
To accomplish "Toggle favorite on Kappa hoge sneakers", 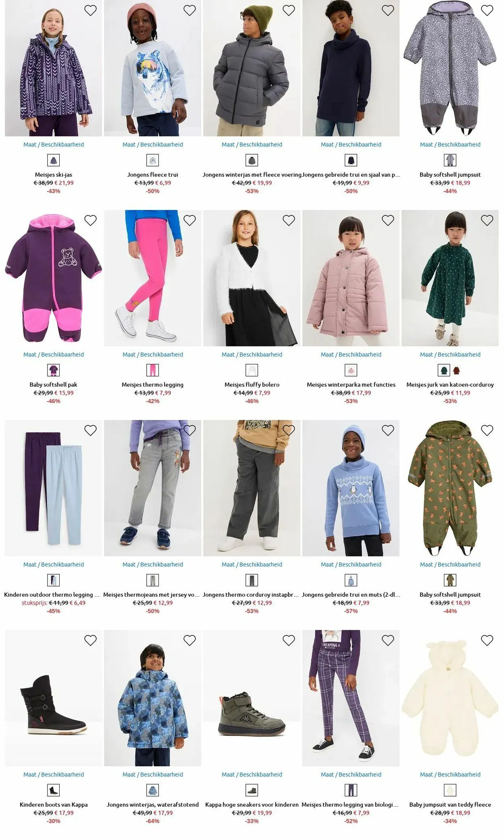I will (289, 640).
